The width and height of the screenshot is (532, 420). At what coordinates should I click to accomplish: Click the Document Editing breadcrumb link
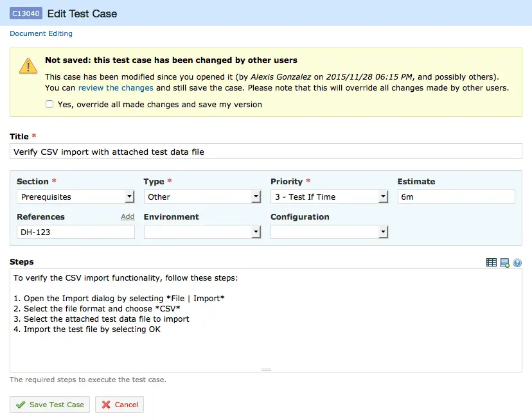(41, 33)
